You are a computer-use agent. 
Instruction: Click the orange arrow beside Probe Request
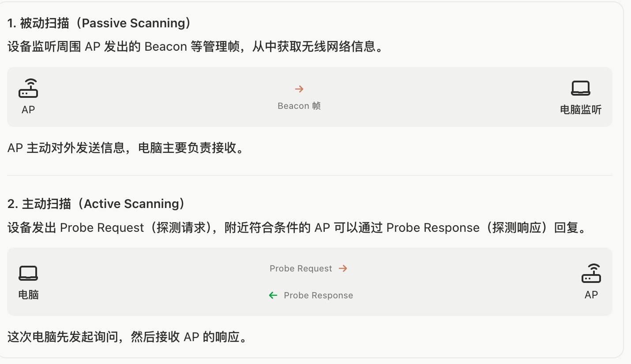tap(343, 268)
